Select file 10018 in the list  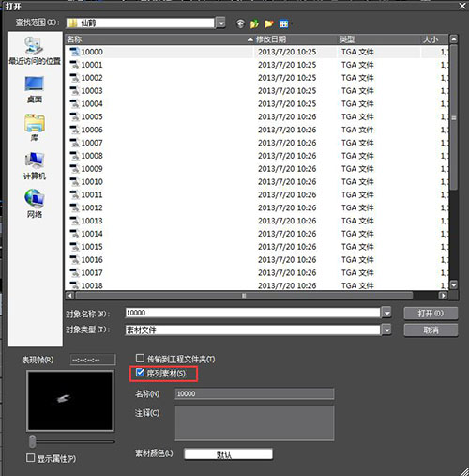(92, 285)
